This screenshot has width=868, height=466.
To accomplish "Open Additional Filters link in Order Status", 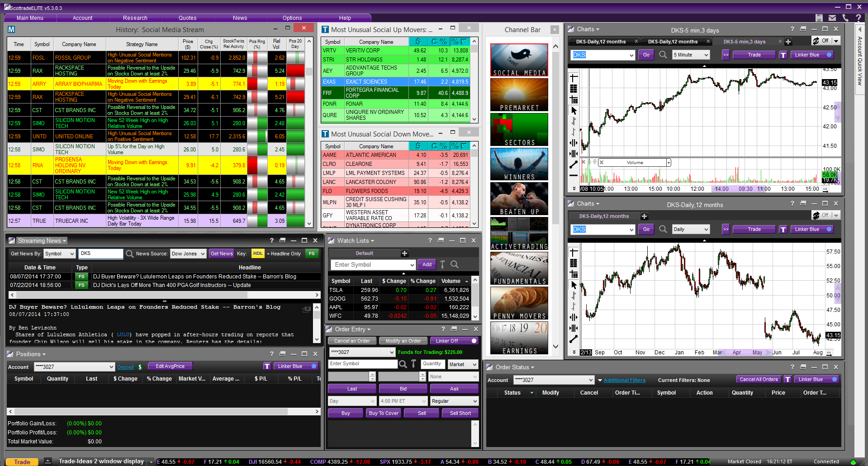I will 624,380.
